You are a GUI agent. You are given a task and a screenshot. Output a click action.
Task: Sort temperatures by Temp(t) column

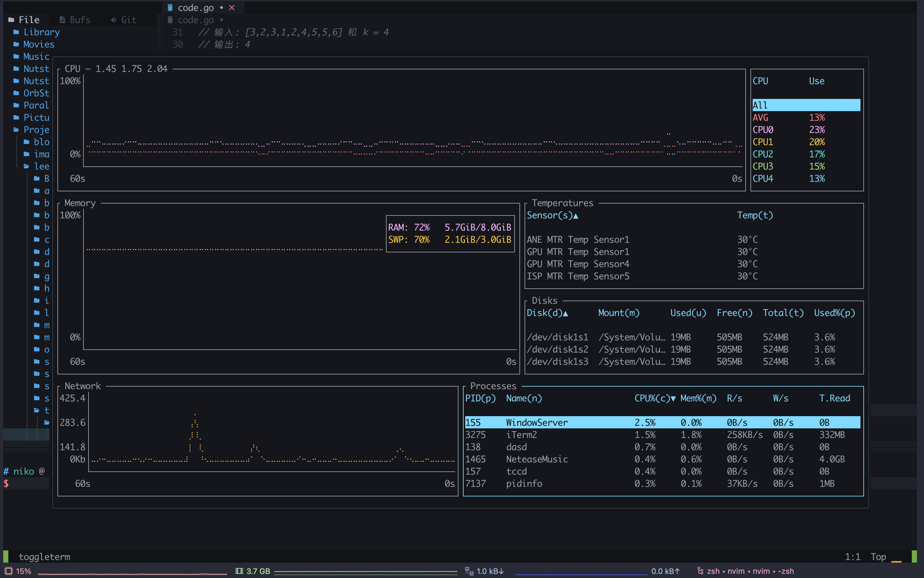755,215
